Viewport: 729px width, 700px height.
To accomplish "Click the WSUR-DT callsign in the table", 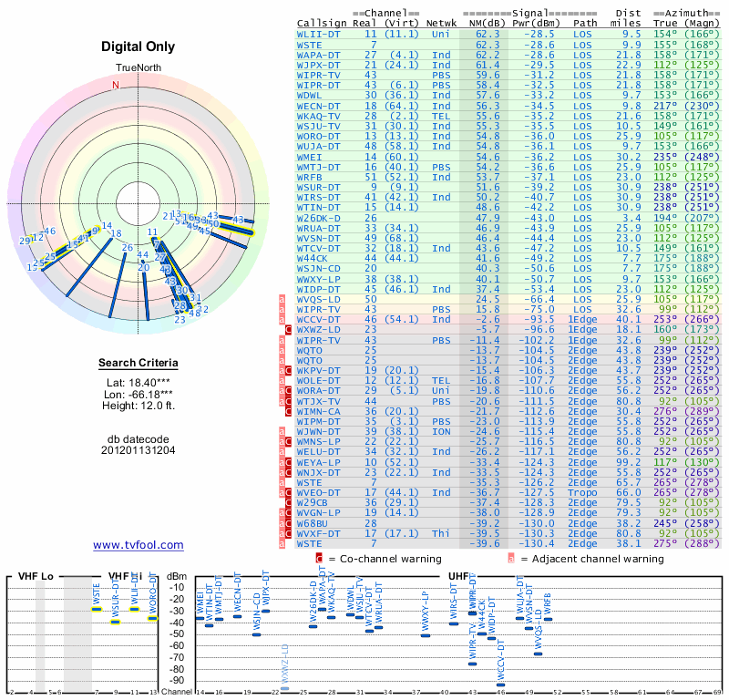I will tap(318, 187).
